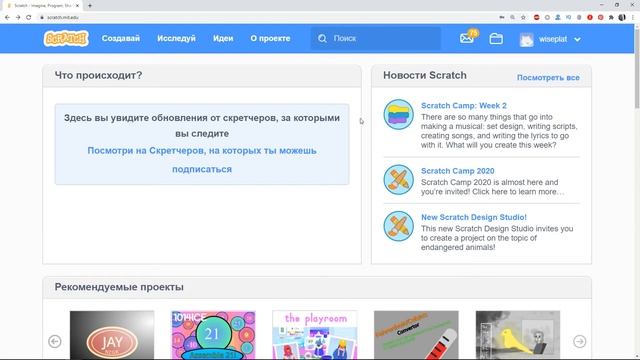
Task: Open Scratch Camp: Week 2 headline
Action: click(x=464, y=105)
